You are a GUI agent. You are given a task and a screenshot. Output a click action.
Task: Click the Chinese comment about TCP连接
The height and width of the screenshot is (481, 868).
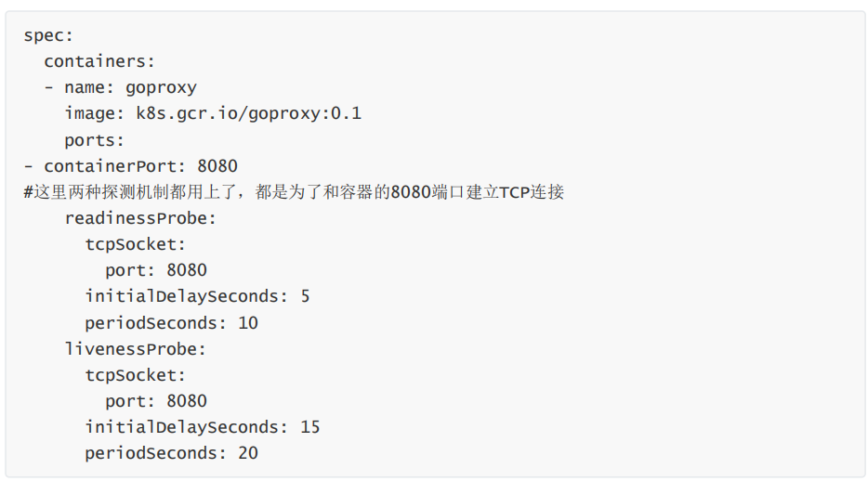[x=294, y=192]
